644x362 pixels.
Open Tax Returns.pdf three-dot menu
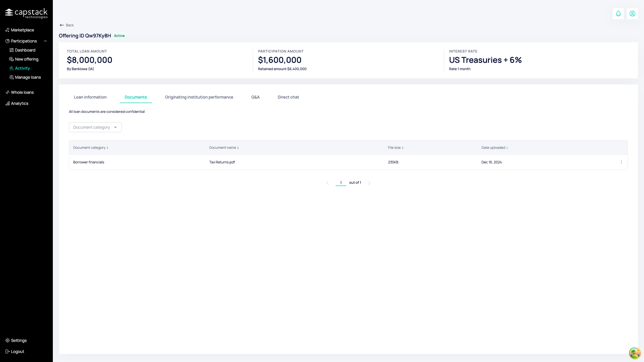pos(621,162)
